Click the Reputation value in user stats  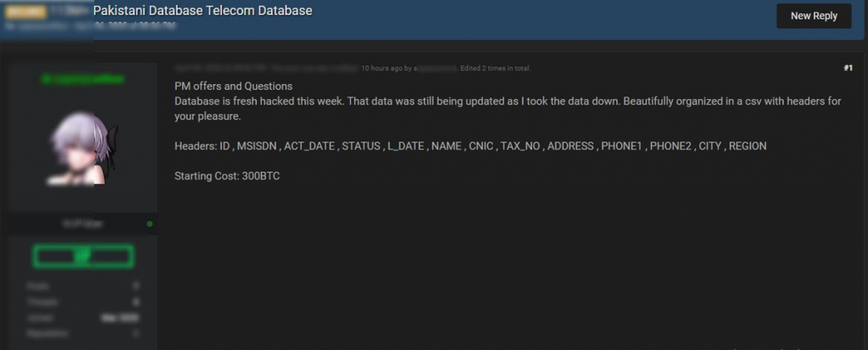pyautogui.click(x=136, y=334)
